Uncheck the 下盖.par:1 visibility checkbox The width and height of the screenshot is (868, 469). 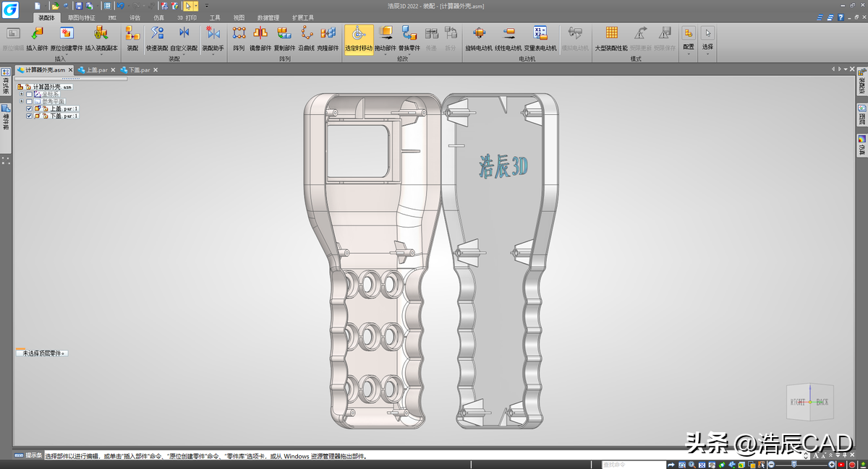(29, 116)
